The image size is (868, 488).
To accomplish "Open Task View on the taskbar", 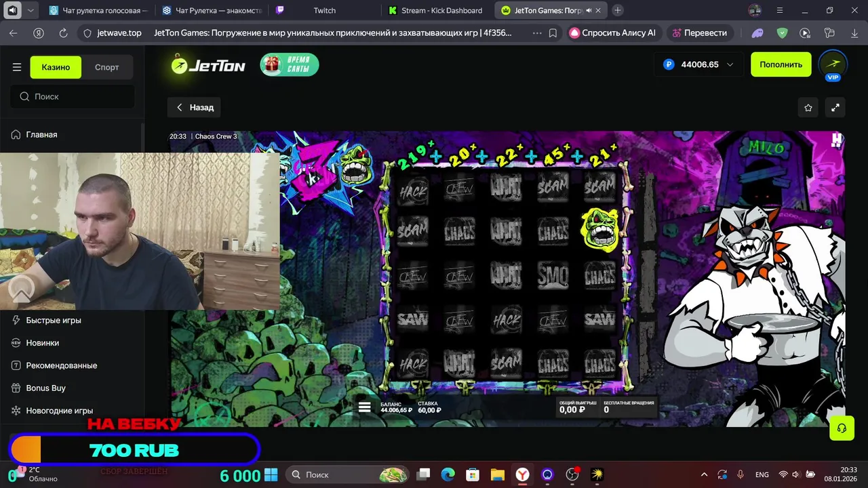I will pos(423,474).
